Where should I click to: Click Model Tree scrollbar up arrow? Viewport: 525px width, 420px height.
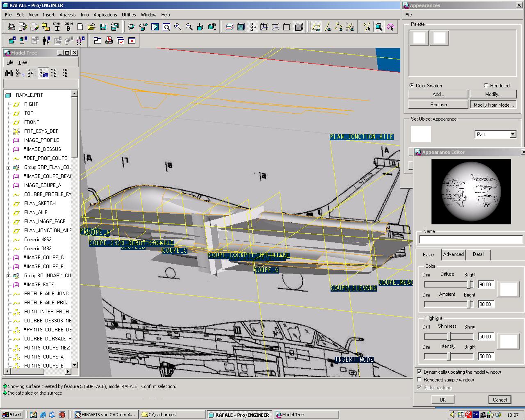coord(74,94)
